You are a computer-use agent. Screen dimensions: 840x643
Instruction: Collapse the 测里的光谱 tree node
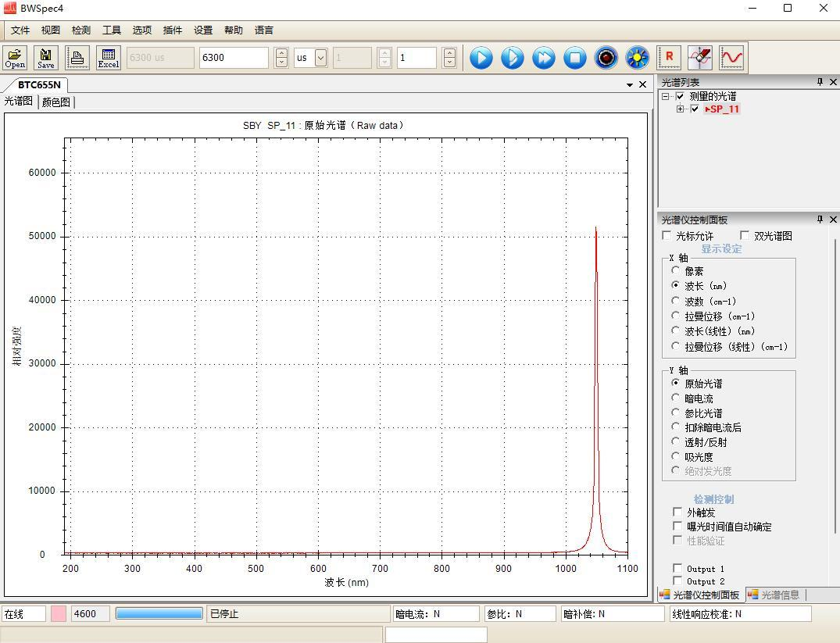coord(666,97)
